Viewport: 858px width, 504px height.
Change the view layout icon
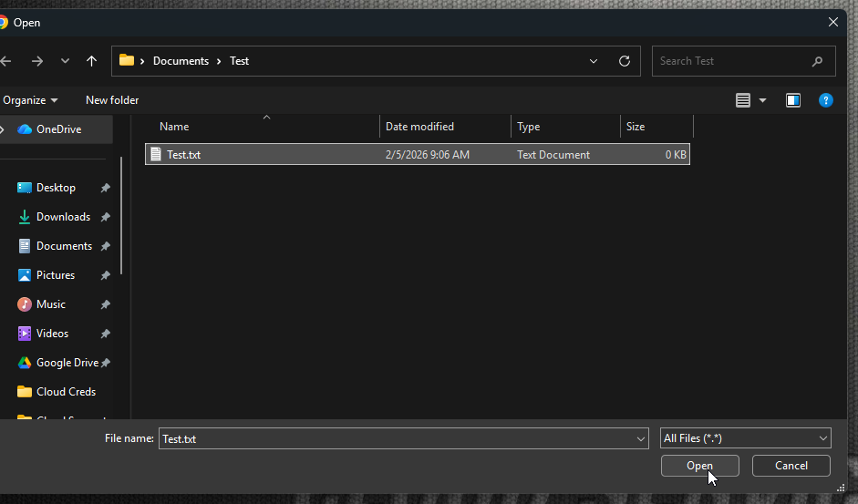tap(742, 100)
